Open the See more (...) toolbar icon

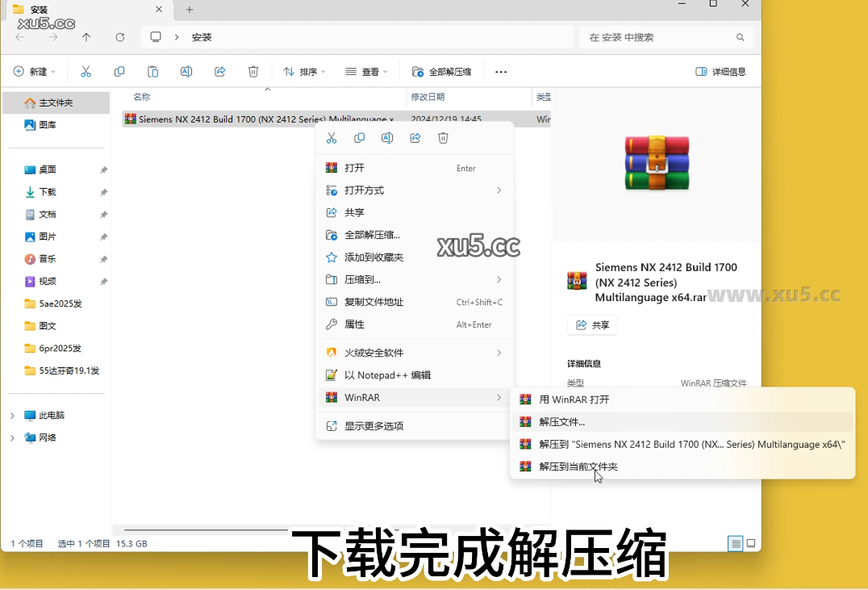point(500,72)
